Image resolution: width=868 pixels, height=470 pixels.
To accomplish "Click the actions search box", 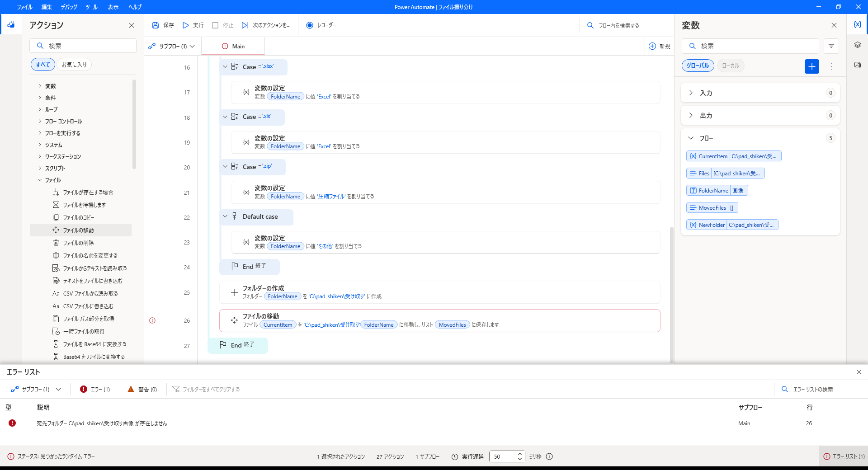I will (x=83, y=46).
